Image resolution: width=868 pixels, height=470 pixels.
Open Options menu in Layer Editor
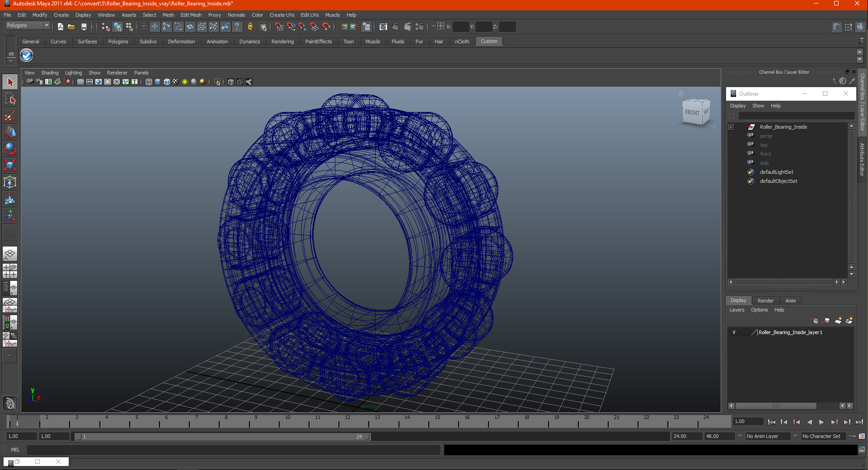click(759, 310)
